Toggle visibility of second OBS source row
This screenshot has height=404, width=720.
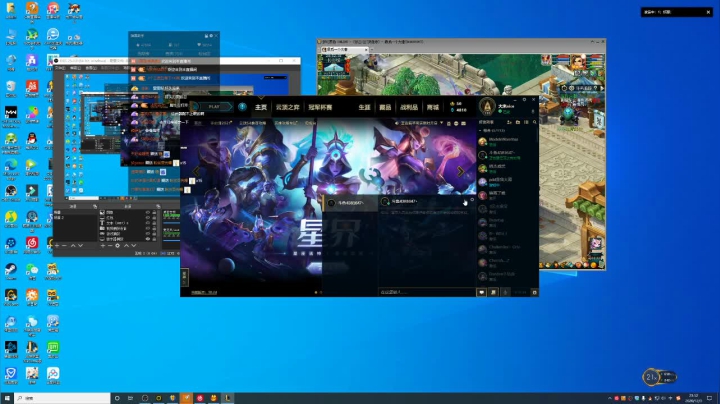pyautogui.click(x=148, y=218)
